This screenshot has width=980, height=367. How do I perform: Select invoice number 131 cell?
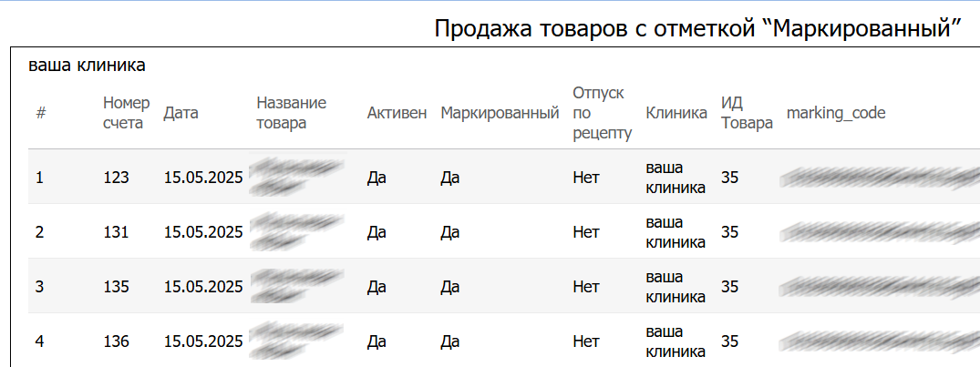(116, 231)
